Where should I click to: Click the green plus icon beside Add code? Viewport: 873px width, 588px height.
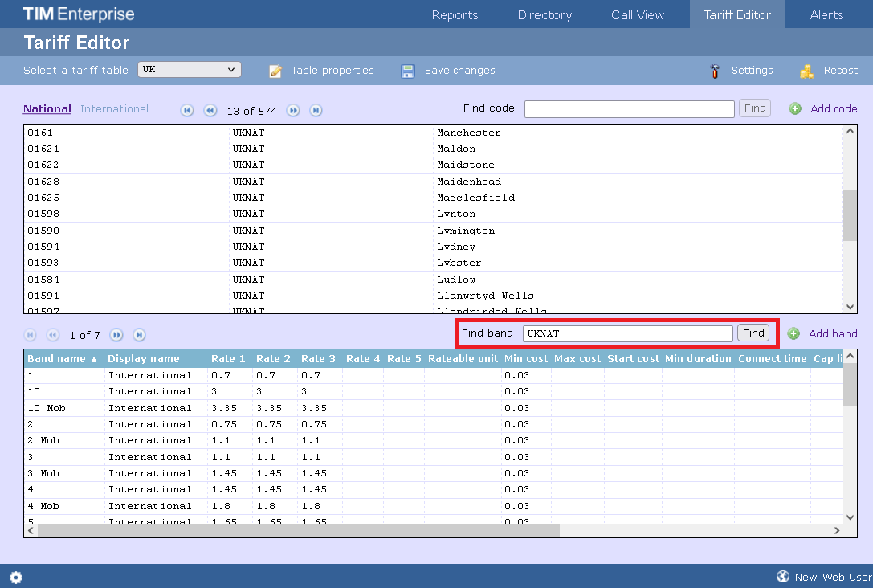(x=795, y=108)
